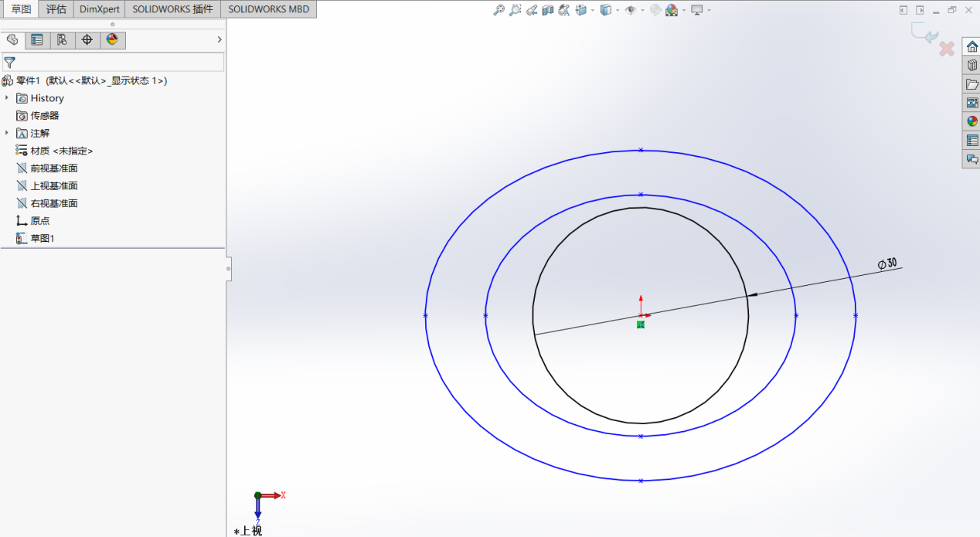Open the PropertyManager panel tab

pyautogui.click(x=37, y=40)
